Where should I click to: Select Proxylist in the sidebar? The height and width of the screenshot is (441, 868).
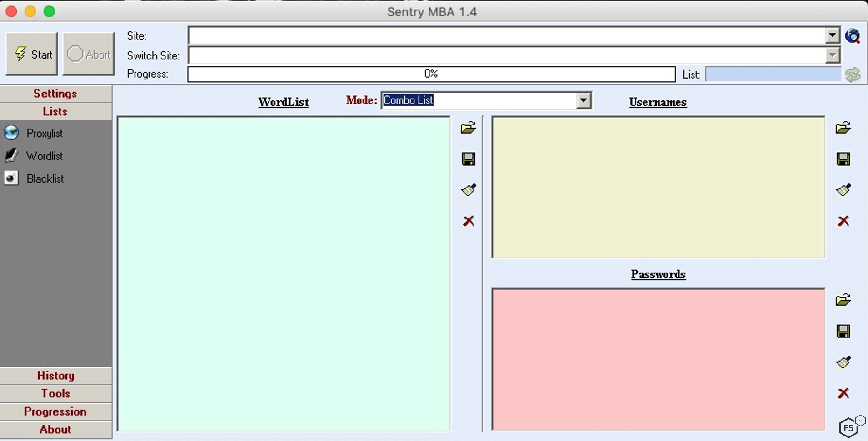coord(44,133)
